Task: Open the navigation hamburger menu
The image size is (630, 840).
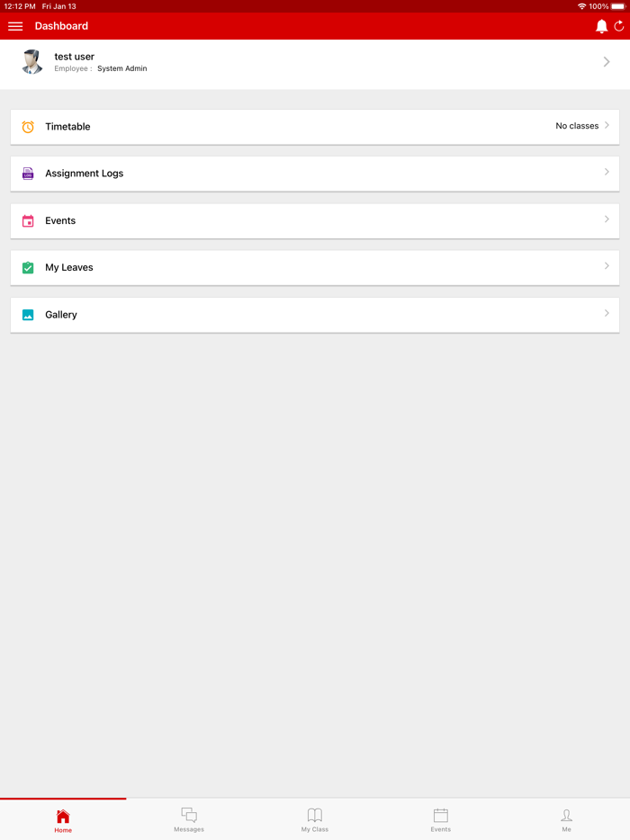Action: coord(15,26)
